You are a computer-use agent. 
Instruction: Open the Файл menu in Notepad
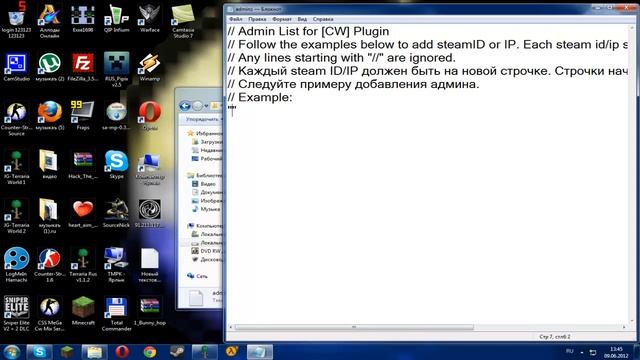(236, 19)
